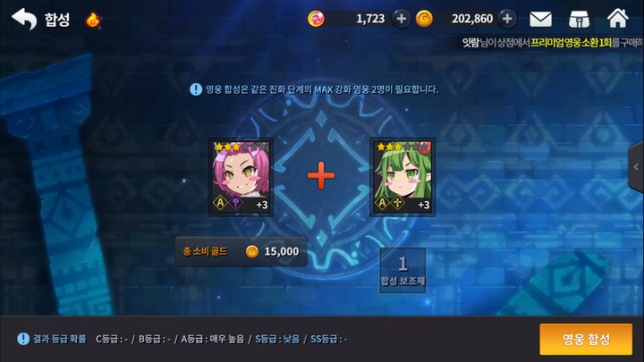Add more gems with plus button

click(x=402, y=19)
